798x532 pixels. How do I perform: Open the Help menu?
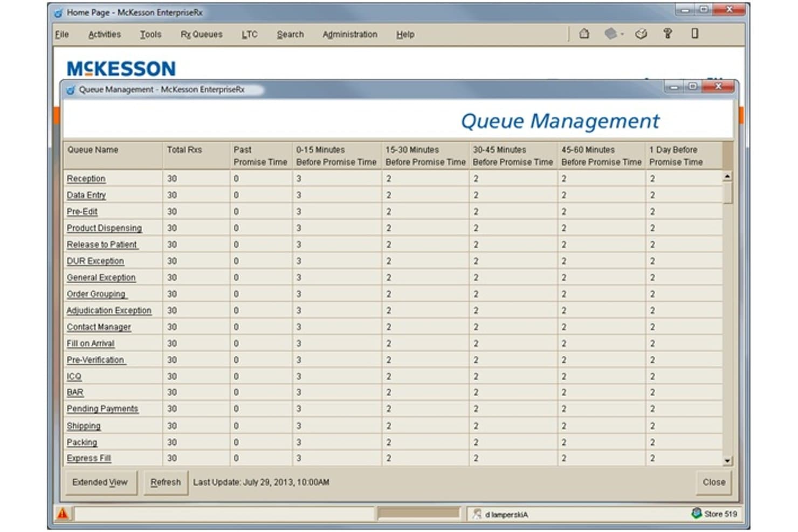point(405,34)
